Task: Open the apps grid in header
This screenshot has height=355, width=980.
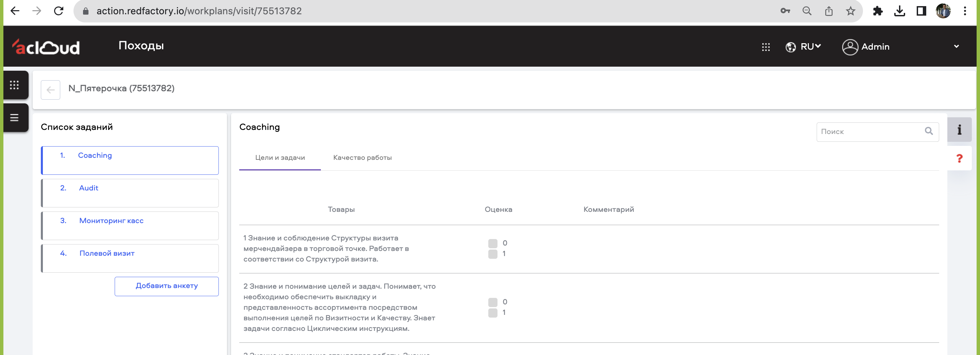Action: (766, 47)
